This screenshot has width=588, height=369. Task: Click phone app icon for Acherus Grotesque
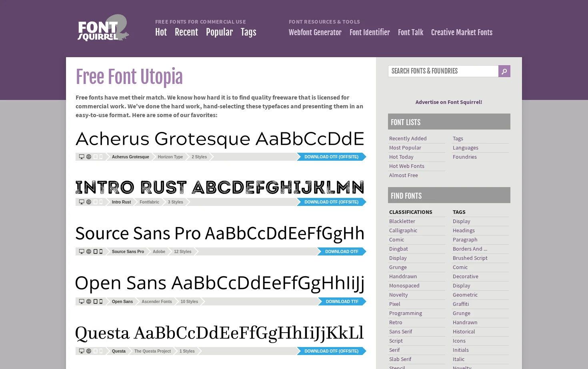[101, 157]
